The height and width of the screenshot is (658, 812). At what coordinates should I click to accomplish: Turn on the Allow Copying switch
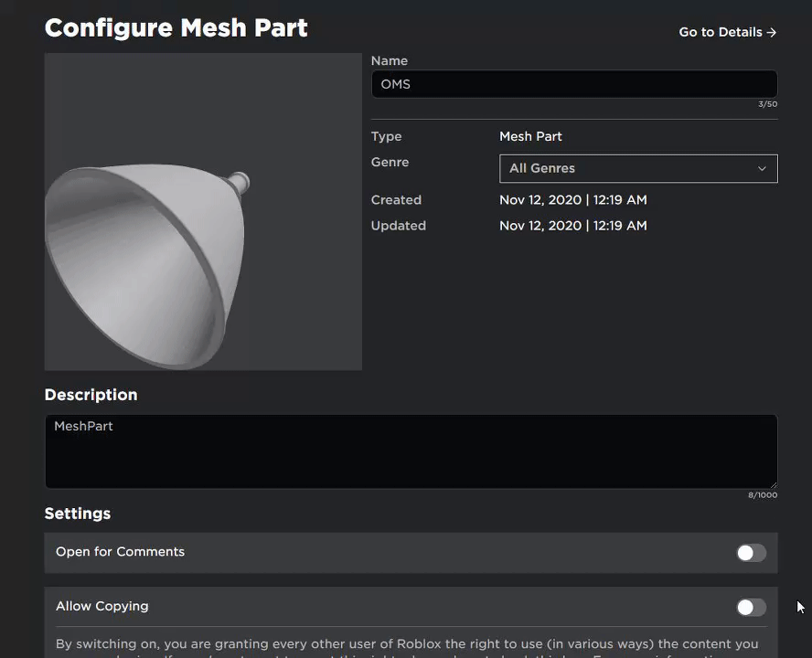(x=751, y=608)
